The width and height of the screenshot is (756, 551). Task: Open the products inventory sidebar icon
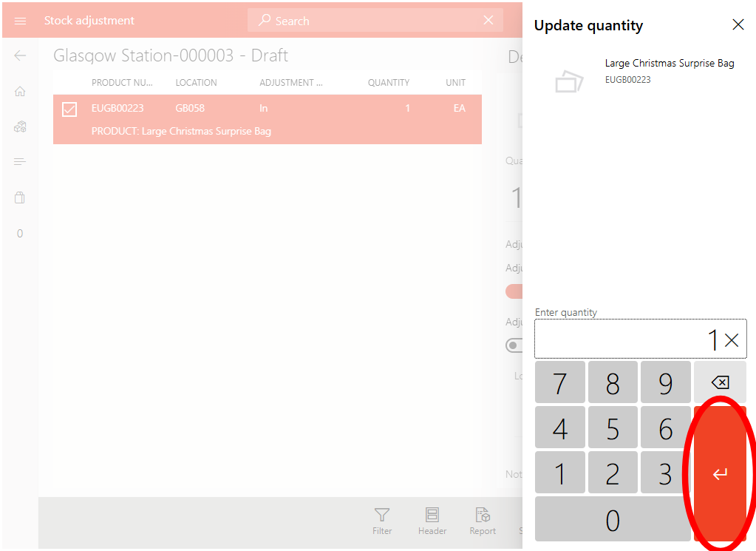20,126
